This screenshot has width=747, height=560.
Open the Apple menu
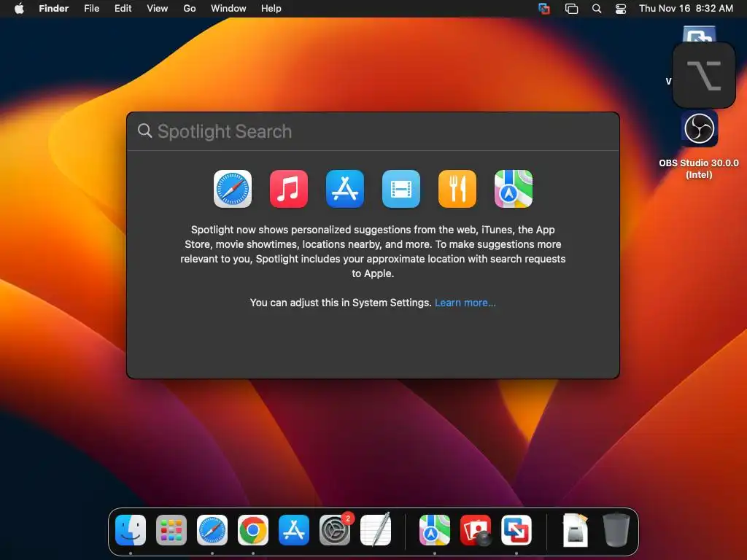coord(19,9)
